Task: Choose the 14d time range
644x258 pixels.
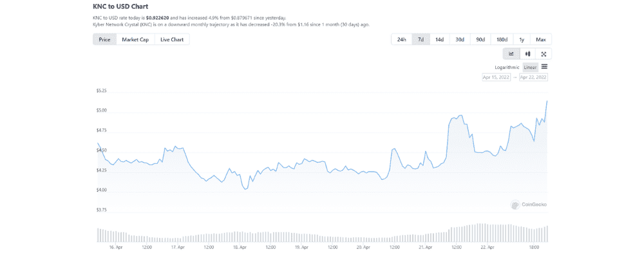Action: (439, 40)
